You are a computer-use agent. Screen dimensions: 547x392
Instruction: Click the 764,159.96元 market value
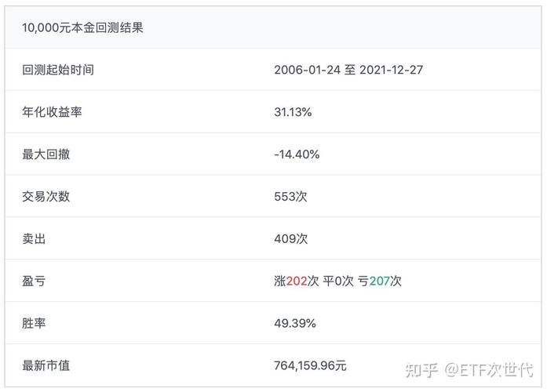tap(310, 365)
